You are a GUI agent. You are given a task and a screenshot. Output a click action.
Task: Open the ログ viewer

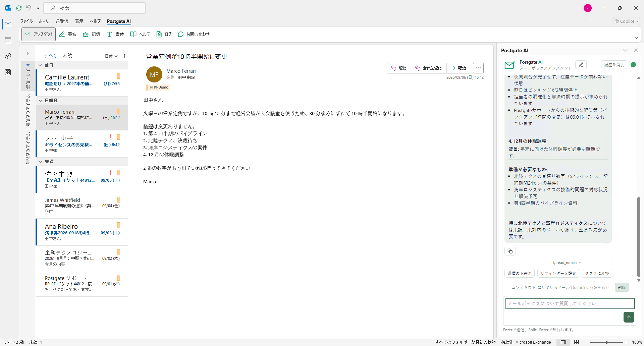pyautogui.click(x=164, y=34)
